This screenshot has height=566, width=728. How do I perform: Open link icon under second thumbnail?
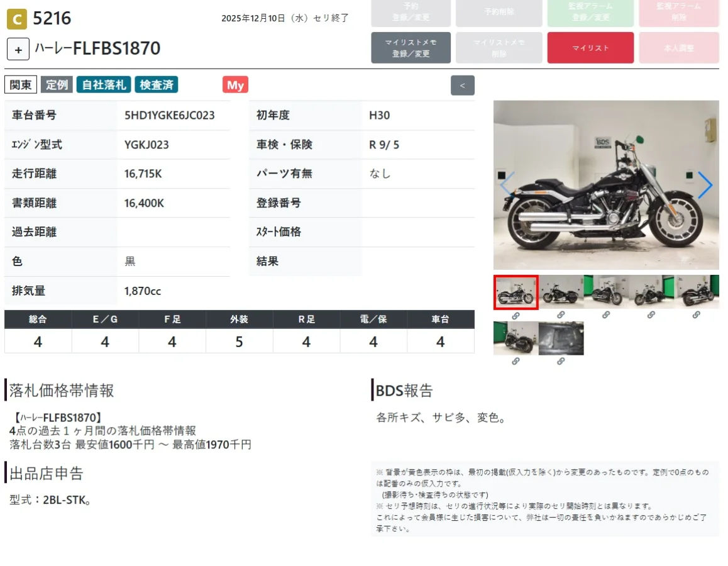(x=561, y=315)
